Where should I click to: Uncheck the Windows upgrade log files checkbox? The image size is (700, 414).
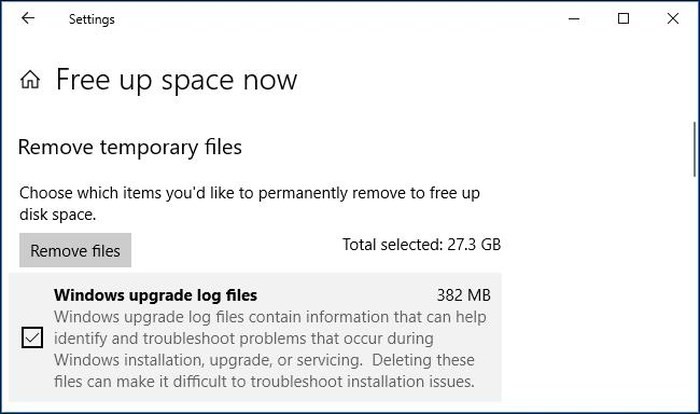point(32,338)
